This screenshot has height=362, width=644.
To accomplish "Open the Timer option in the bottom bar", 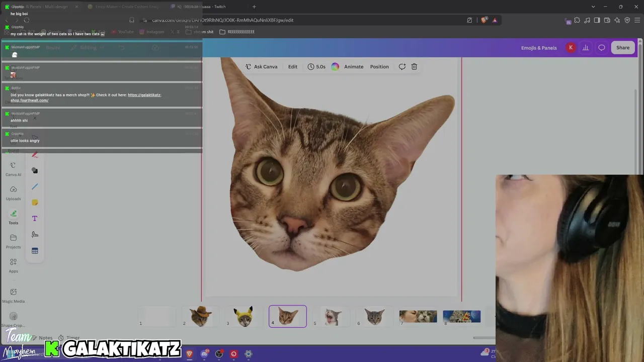I will pyautogui.click(x=69, y=338).
